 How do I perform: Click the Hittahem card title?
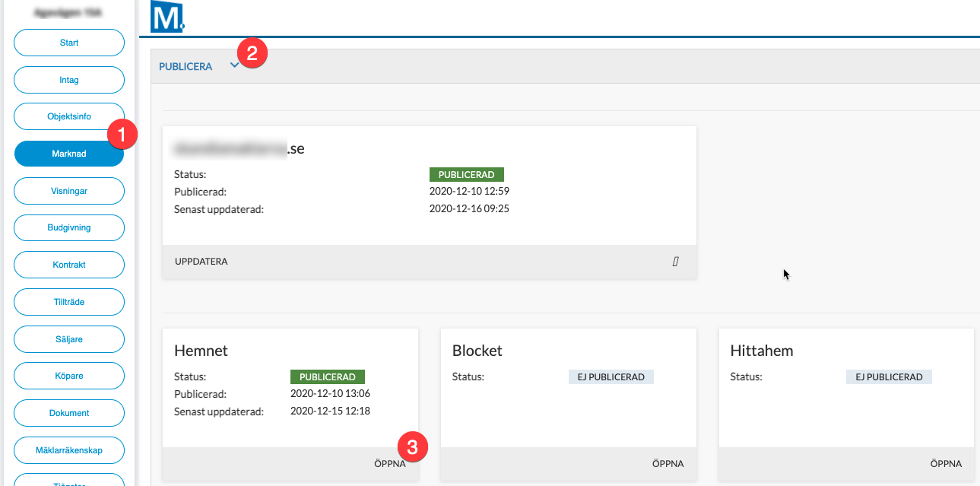(762, 351)
